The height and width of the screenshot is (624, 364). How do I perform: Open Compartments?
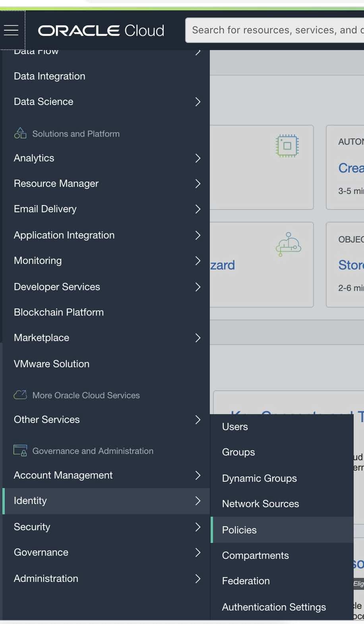point(256,556)
